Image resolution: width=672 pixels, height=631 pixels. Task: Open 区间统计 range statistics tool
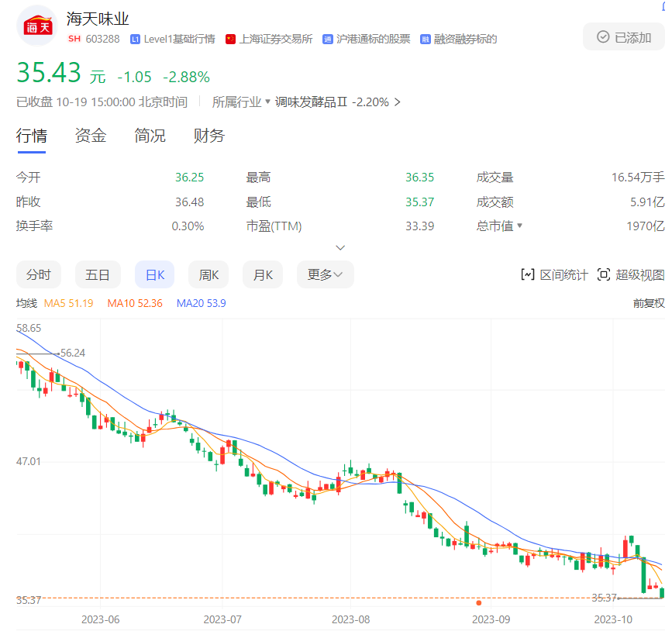pos(554,274)
